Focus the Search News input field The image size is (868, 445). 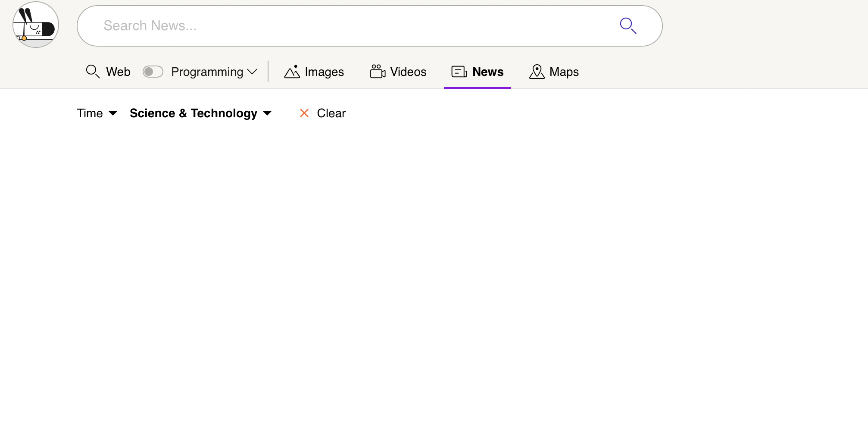pyautogui.click(x=345, y=26)
